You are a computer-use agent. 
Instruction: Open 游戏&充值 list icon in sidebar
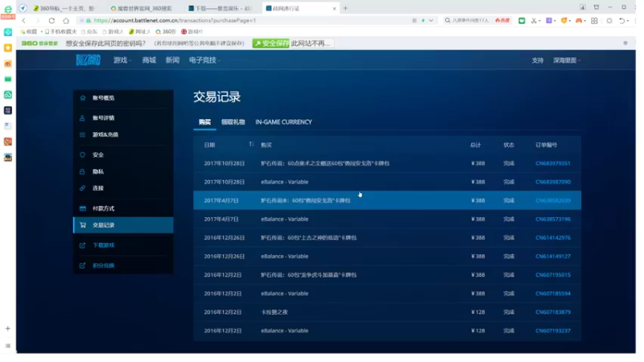click(82, 134)
